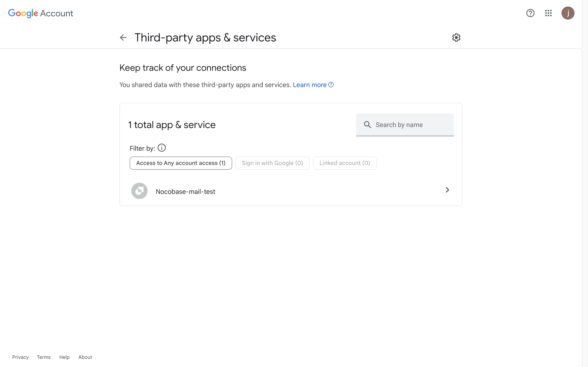
Task: Click the Nocobase-mail-test app icon
Action: (x=139, y=191)
